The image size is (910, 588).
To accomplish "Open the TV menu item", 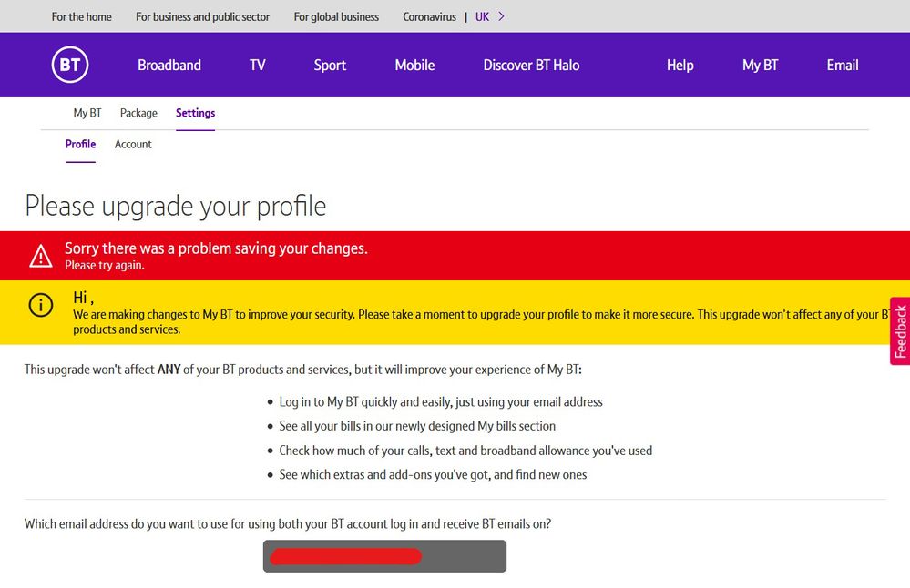I will [x=258, y=65].
